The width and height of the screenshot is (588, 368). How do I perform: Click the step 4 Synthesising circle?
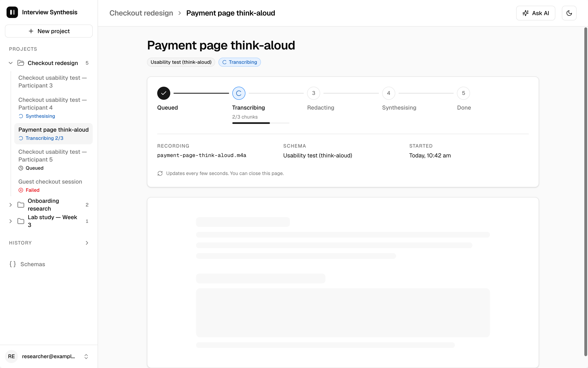389,93
